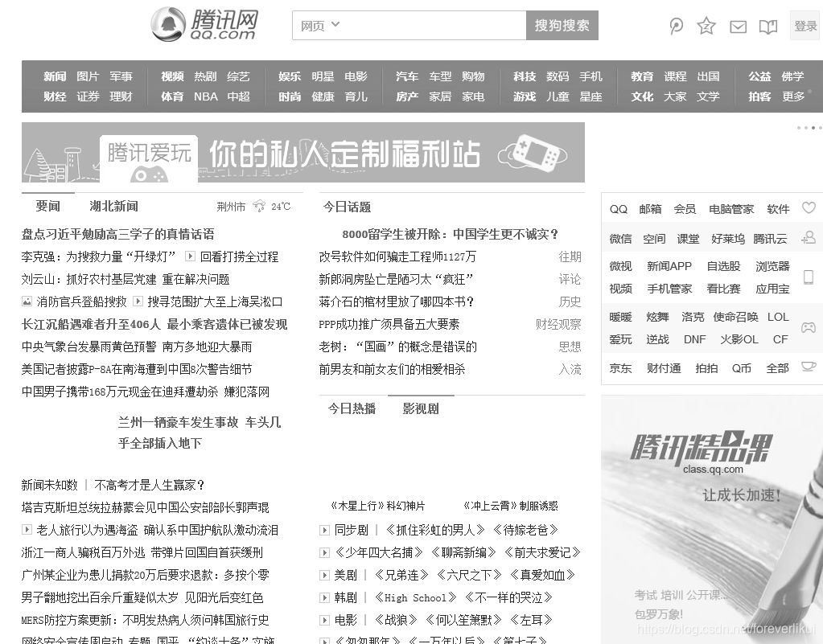Open 使命召唤 game link

pos(735,317)
